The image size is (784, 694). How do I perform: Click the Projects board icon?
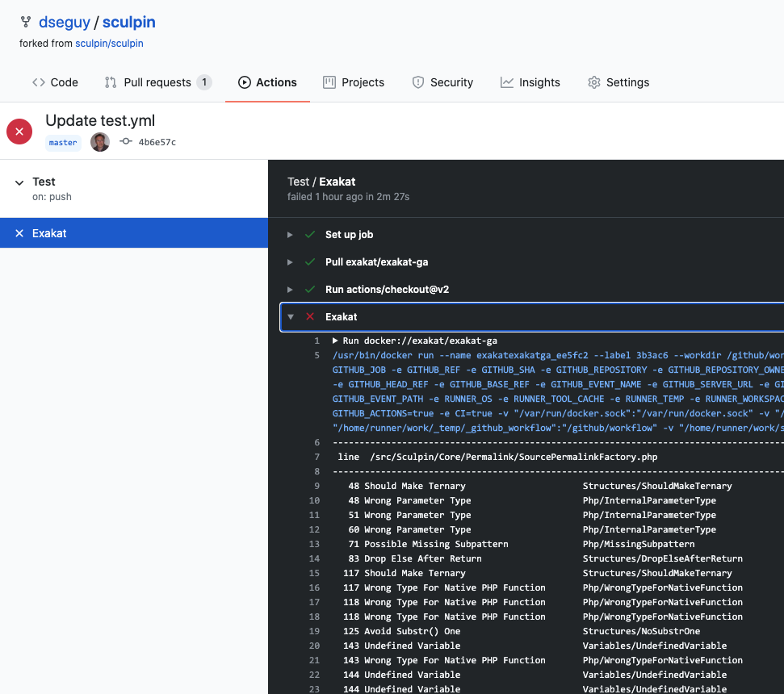329,82
